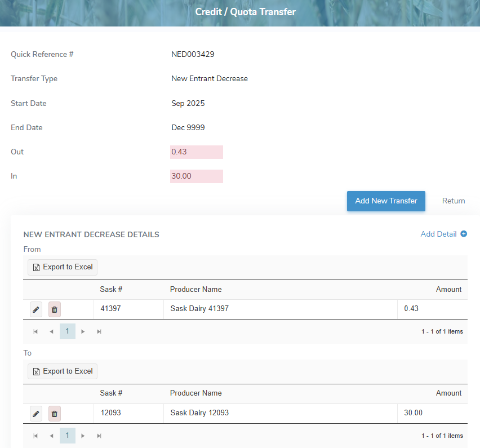This screenshot has height=448, width=480.
Task: Delete the Sask Dairy 41397 row
Action: pos(55,309)
